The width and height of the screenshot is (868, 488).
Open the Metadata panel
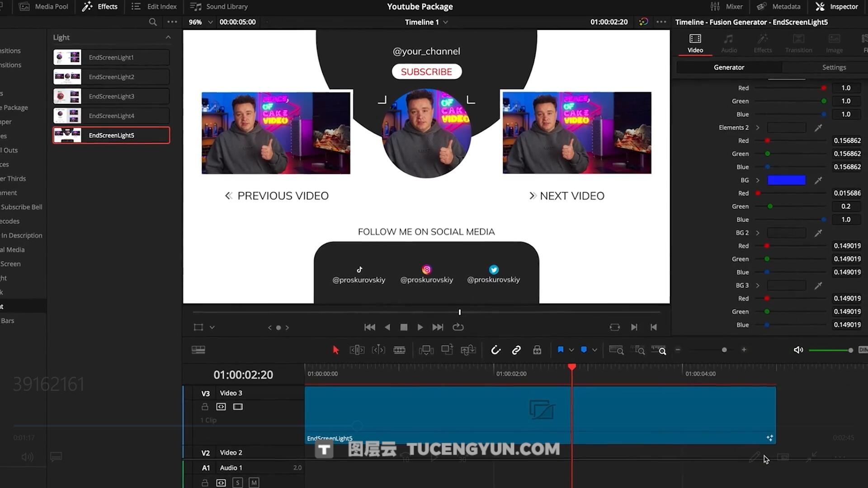[x=778, y=6]
